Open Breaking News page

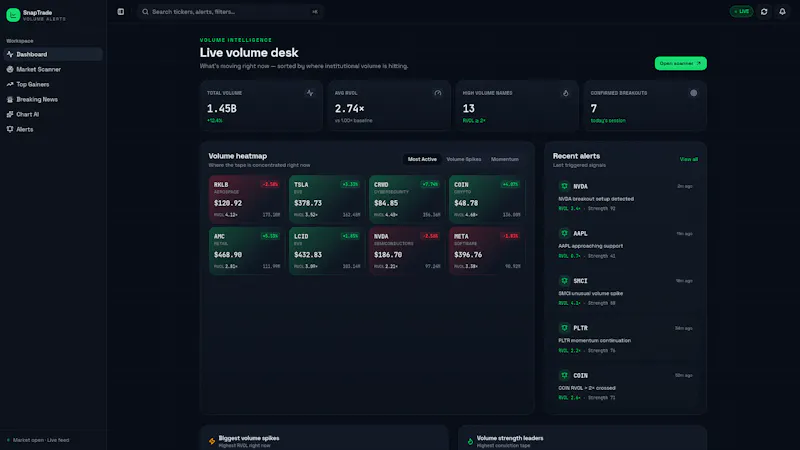click(x=53, y=99)
